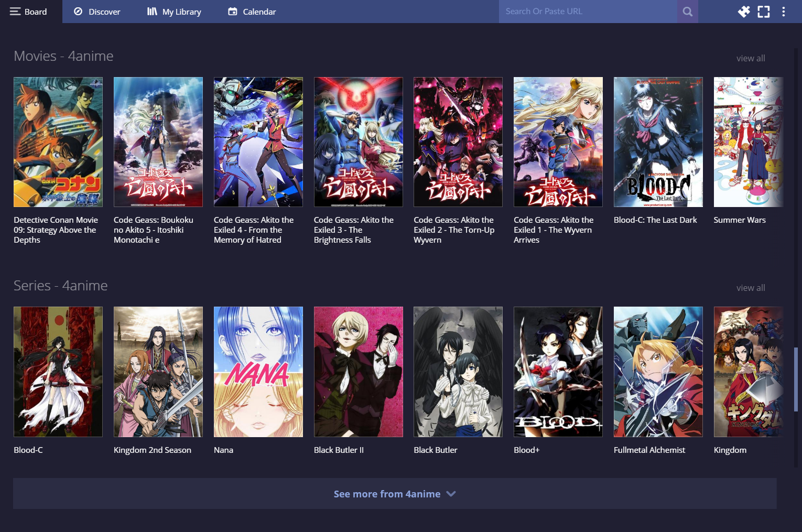Click the 'Series - 4anime' section heading

[x=61, y=286]
